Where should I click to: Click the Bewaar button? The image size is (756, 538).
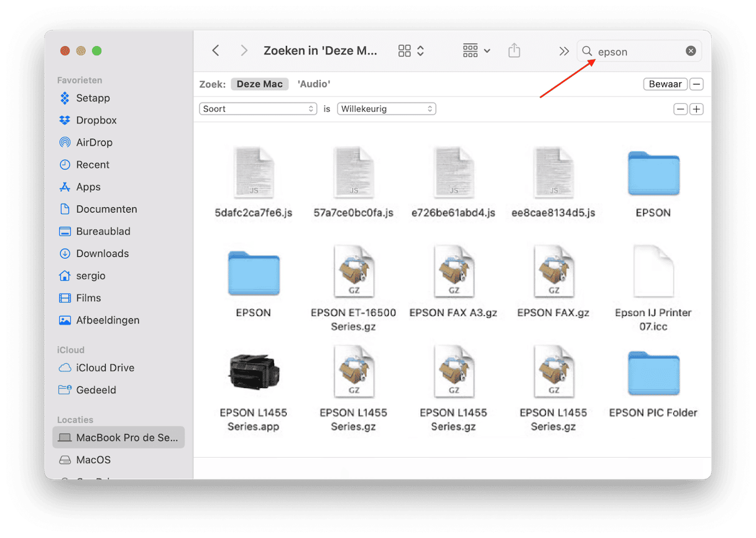click(665, 84)
